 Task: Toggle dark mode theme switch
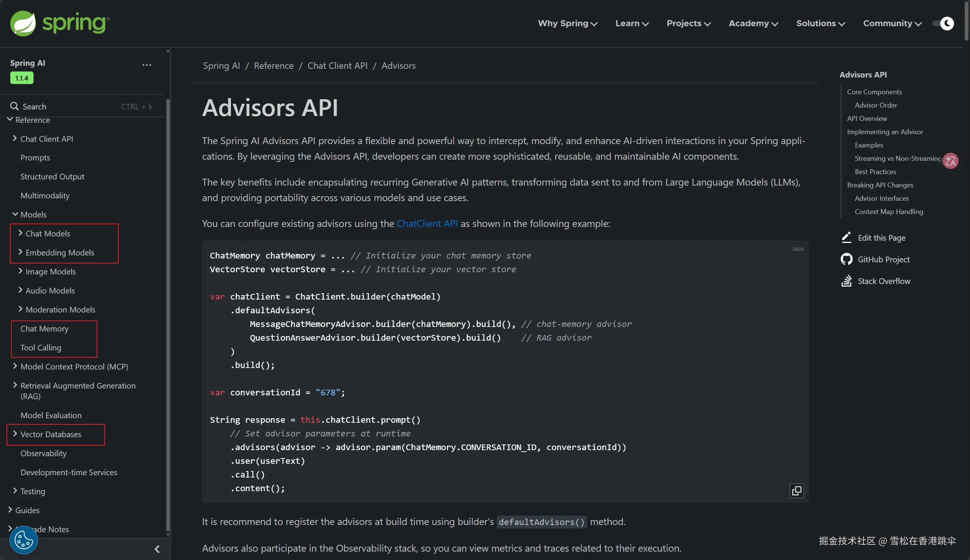coord(943,24)
